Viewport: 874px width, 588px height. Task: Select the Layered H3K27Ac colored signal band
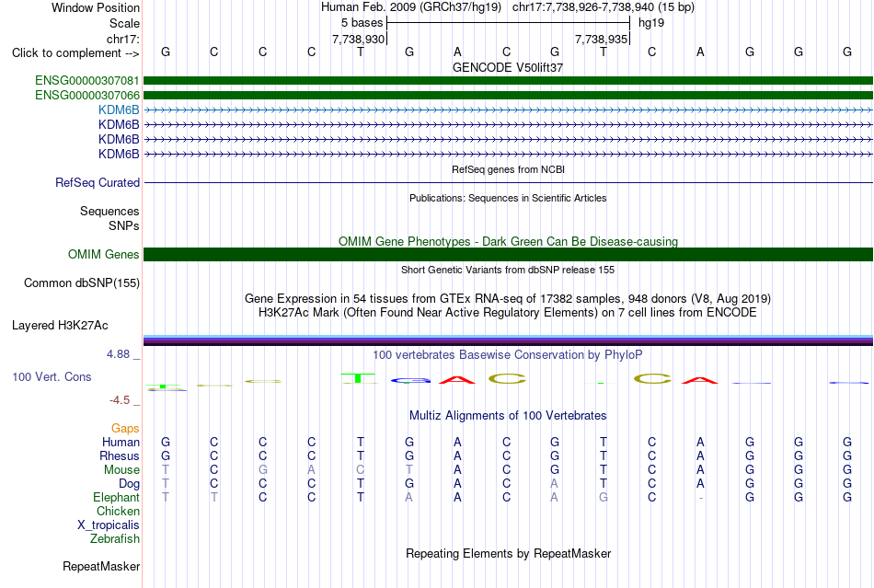tap(509, 340)
